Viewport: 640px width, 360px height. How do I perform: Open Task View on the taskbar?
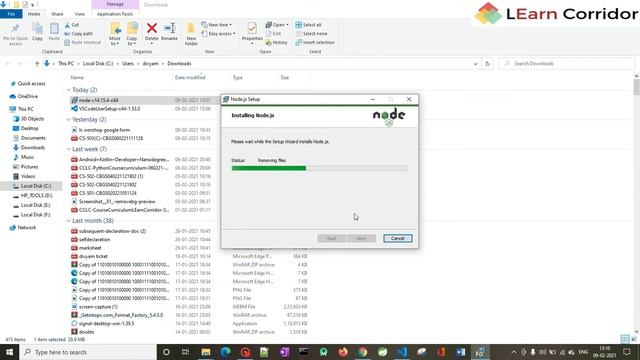(185, 352)
